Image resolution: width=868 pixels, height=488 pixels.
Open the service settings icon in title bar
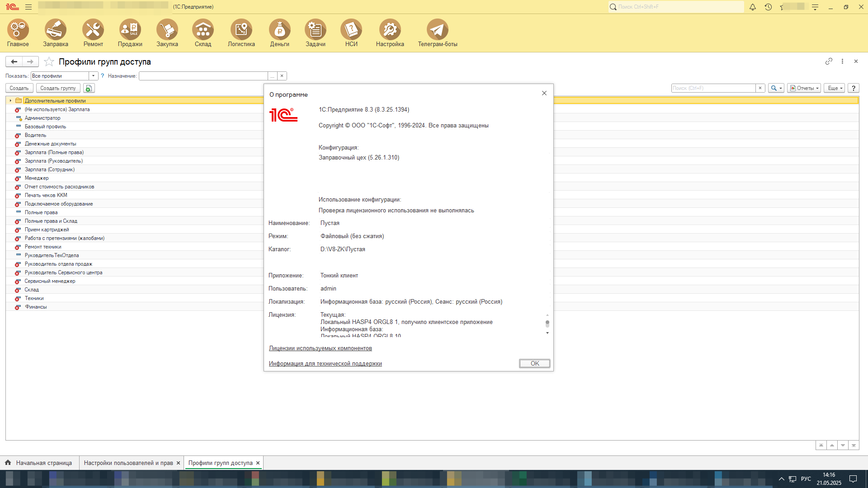(815, 7)
